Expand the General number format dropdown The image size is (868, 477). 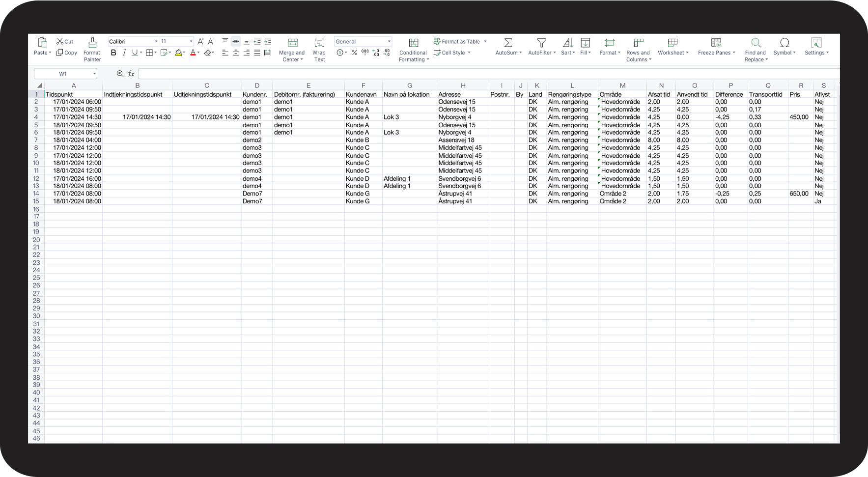pyautogui.click(x=389, y=42)
